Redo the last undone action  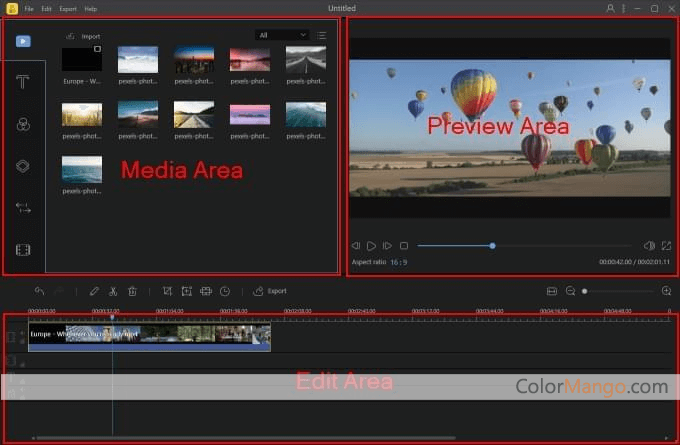59,291
